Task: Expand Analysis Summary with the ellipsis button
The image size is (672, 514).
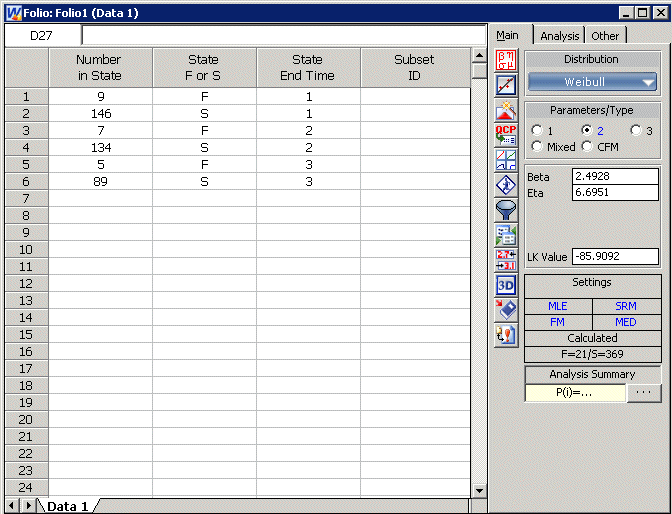Action: tap(643, 393)
